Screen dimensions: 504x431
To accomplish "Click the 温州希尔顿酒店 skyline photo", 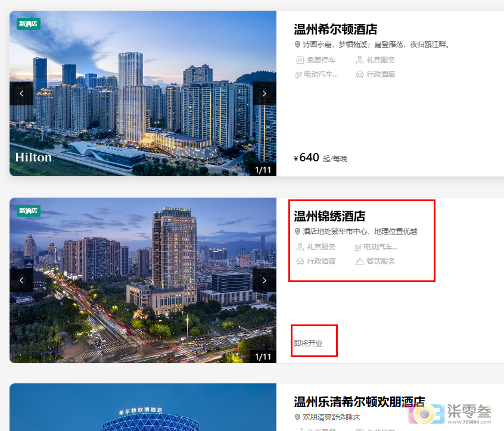I will pyautogui.click(x=143, y=93).
